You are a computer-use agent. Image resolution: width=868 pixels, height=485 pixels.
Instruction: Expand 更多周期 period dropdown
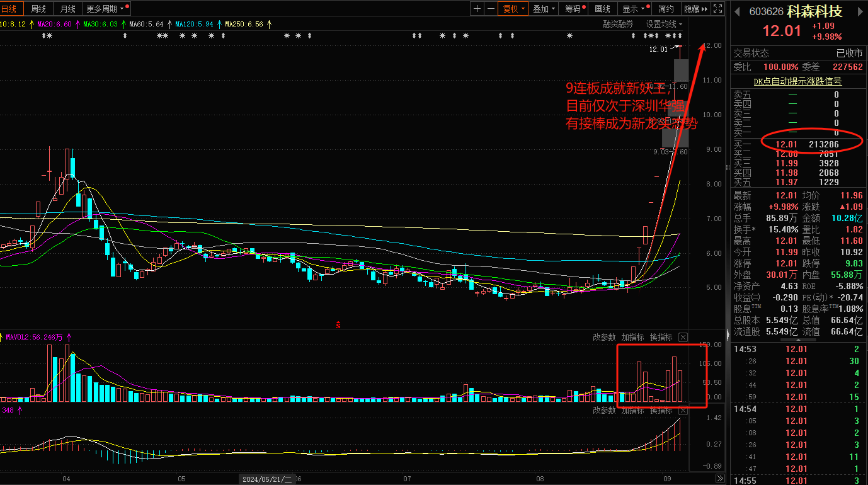(x=106, y=8)
